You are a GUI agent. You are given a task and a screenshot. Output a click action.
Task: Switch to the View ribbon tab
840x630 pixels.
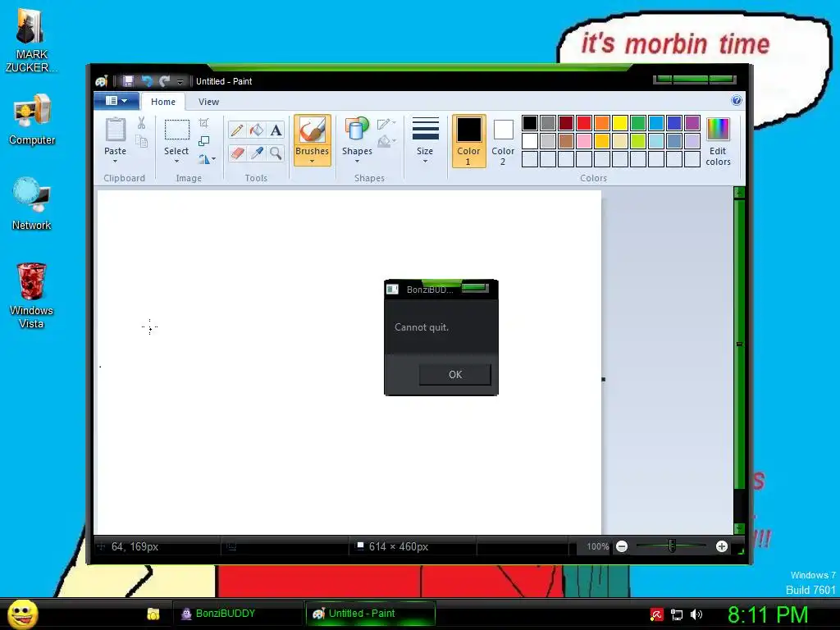pos(208,102)
